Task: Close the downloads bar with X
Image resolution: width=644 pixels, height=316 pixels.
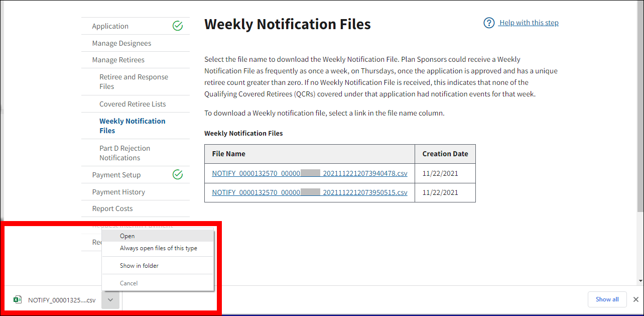Action: click(x=635, y=299)
